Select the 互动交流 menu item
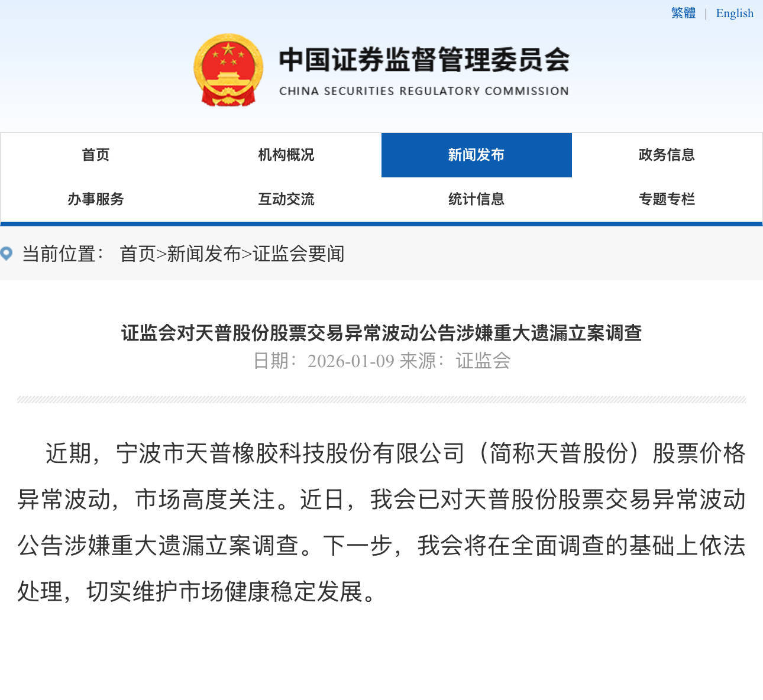 click(x=286, y=199)
